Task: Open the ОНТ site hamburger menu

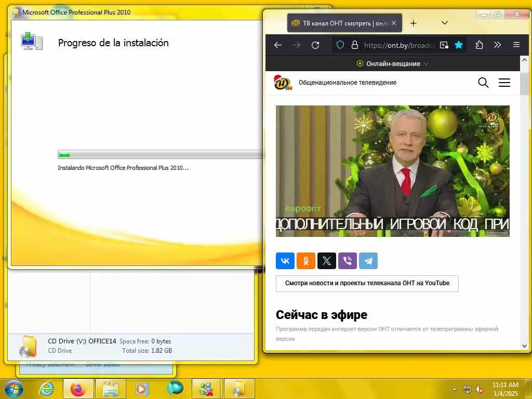Action: [x=504, y=83]
